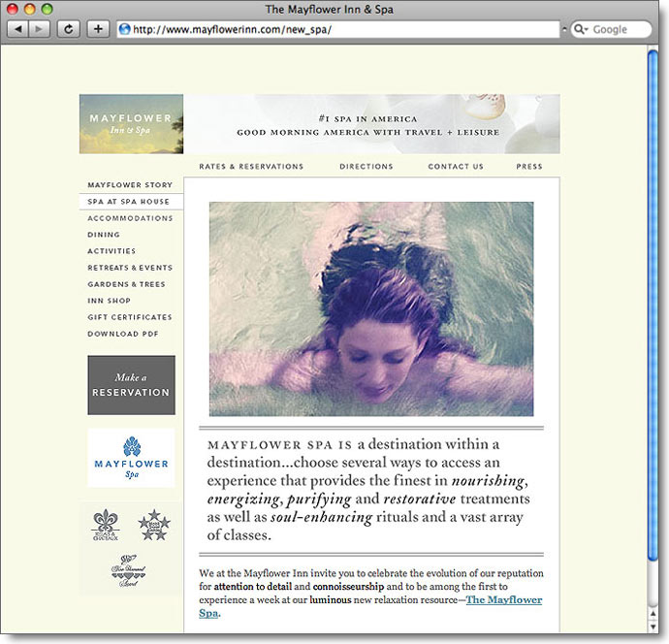Open Rates & Reservations menu item
Screen dimensions: 669x644
click(251, 167)
